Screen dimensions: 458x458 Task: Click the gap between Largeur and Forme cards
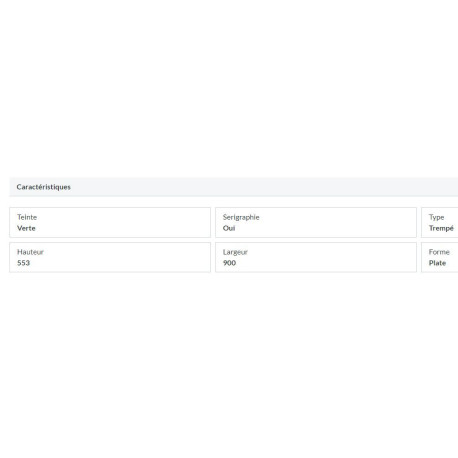click(x=419, y=257)
